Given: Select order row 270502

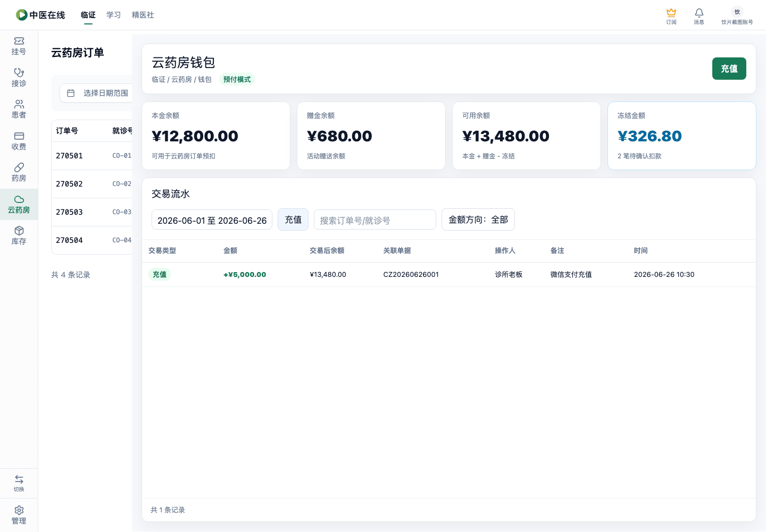Looking at the screenshot, I should (x=91, y=184).
